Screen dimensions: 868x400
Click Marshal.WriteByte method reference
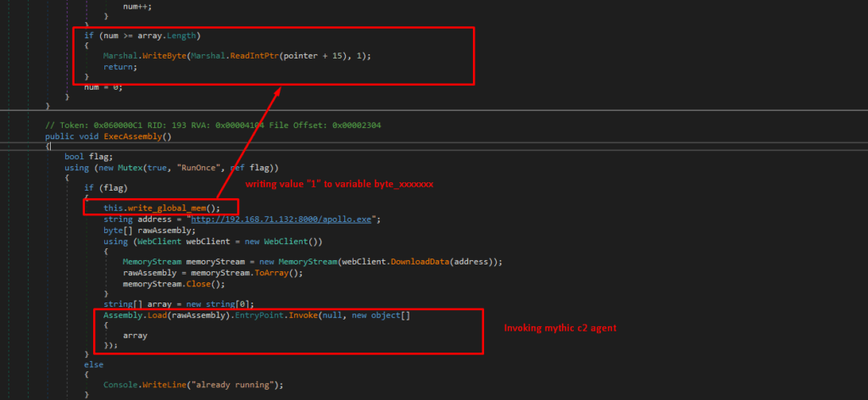click(146, 56)
